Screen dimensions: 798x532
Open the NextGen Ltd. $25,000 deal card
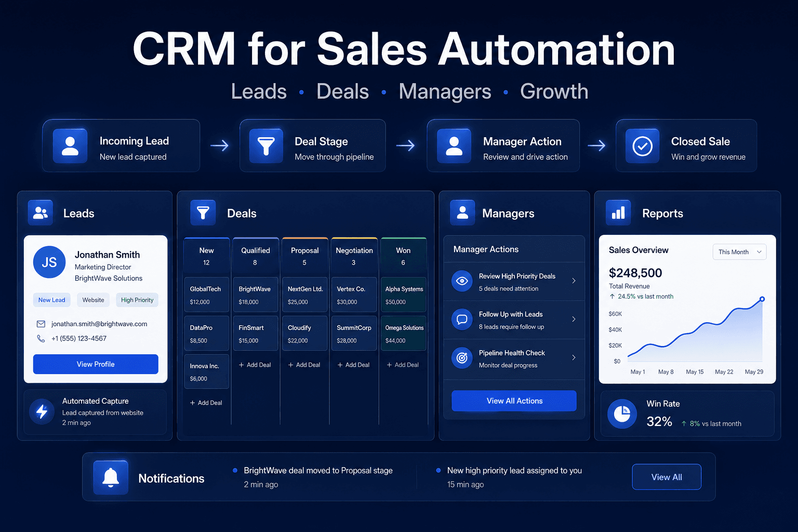[x=304, y=295]
